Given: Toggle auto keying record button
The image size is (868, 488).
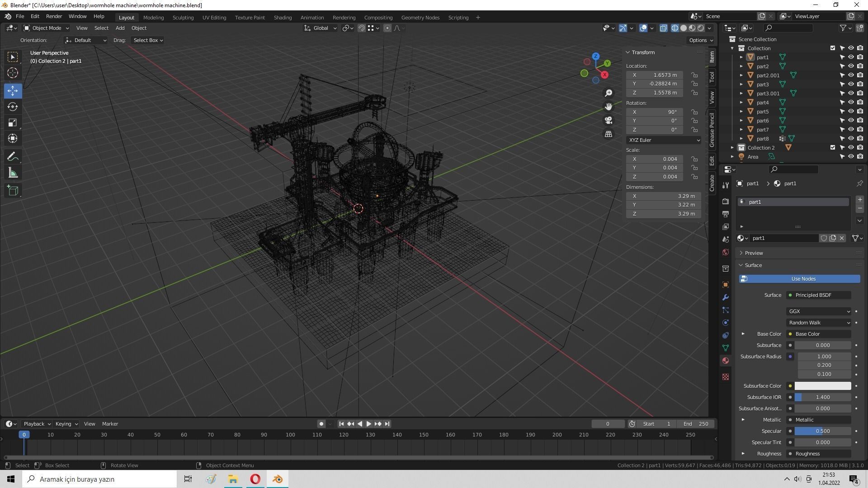Looking at the screenshot, I should point(321,424).
